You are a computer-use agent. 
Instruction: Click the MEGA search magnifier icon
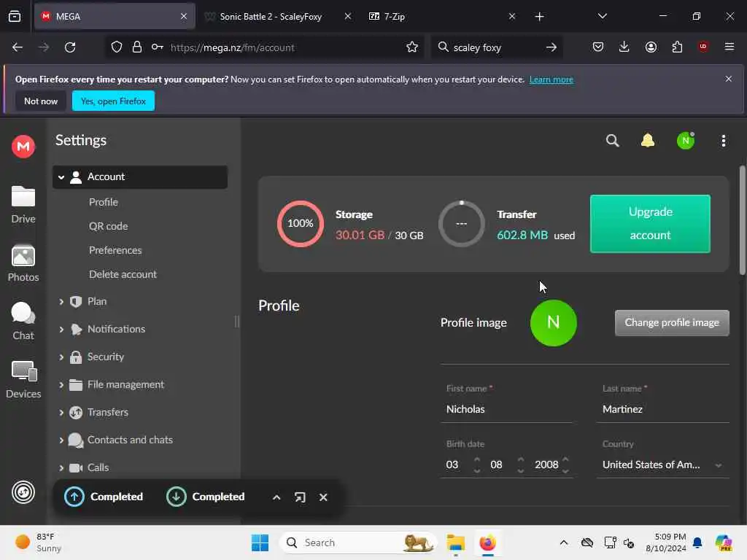pyautogui.click(x=612, y=141)
